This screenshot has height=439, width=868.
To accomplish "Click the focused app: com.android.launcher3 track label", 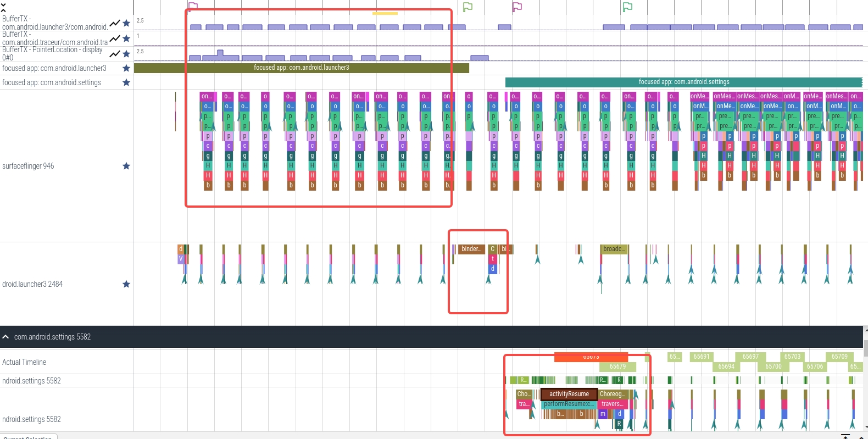I will tap(54, 68).
